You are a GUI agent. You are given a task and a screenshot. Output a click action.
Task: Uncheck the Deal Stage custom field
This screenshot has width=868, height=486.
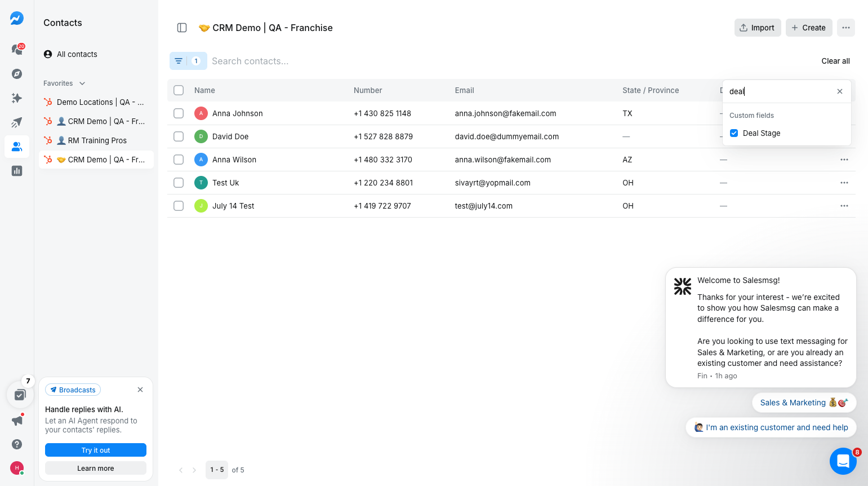tap(734, 133)
